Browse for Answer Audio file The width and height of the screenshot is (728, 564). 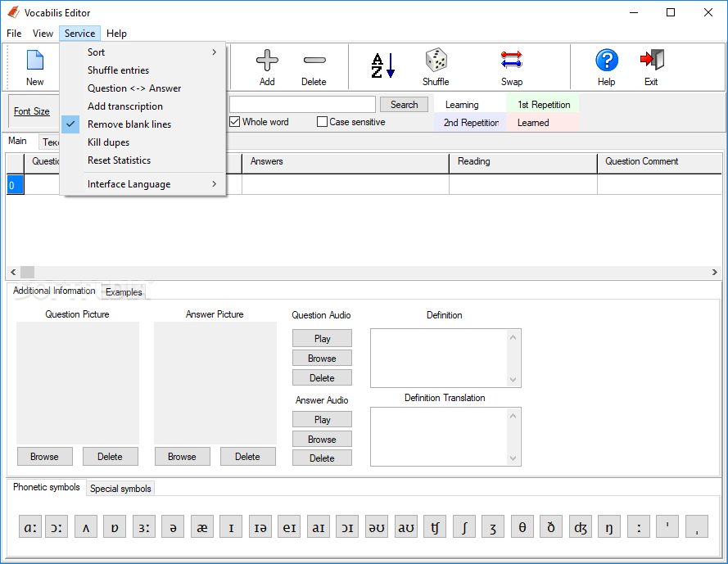[x=322, y=439]
